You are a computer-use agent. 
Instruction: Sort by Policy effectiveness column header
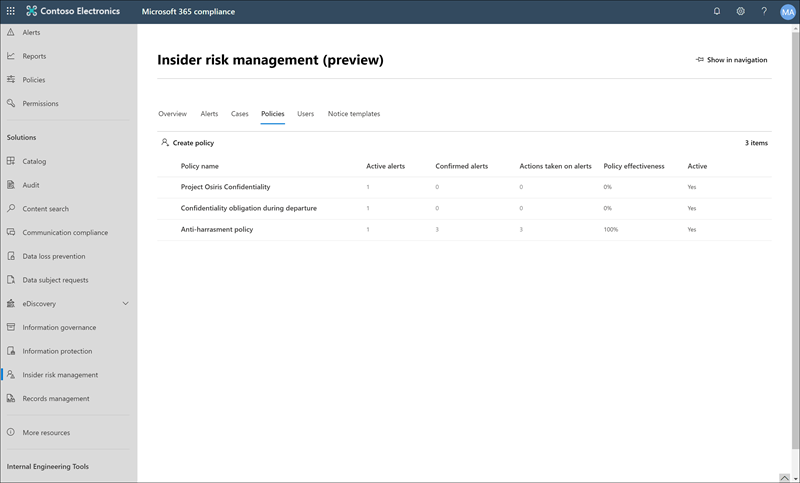(x=634, y=166)
